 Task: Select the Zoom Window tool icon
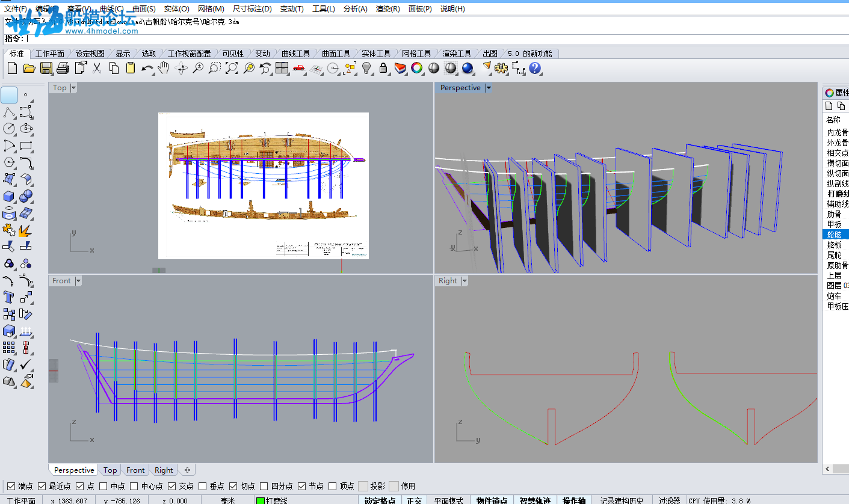[215, 68]
